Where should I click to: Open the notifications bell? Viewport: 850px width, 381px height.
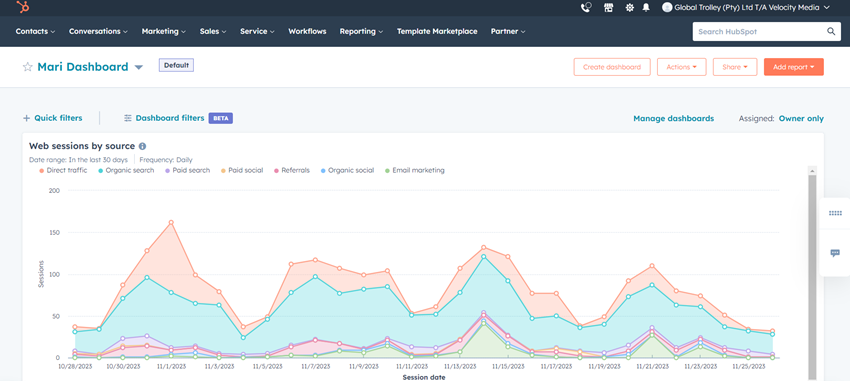646,8
